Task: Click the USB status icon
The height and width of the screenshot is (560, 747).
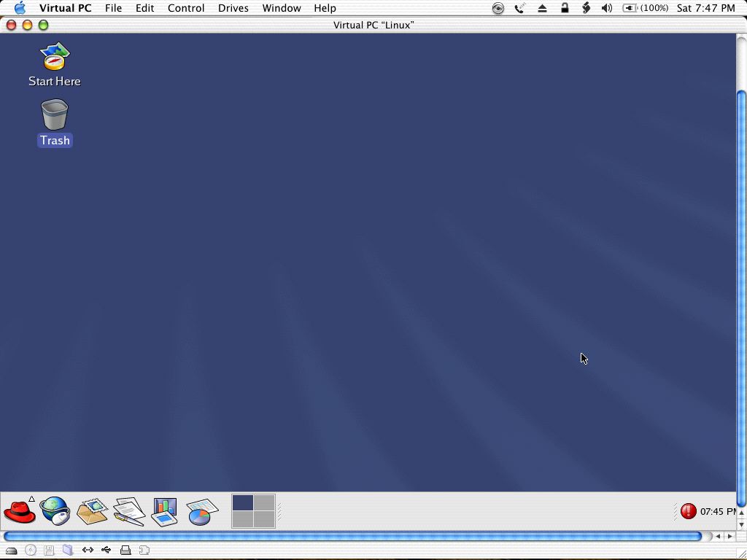Action: 107,550
